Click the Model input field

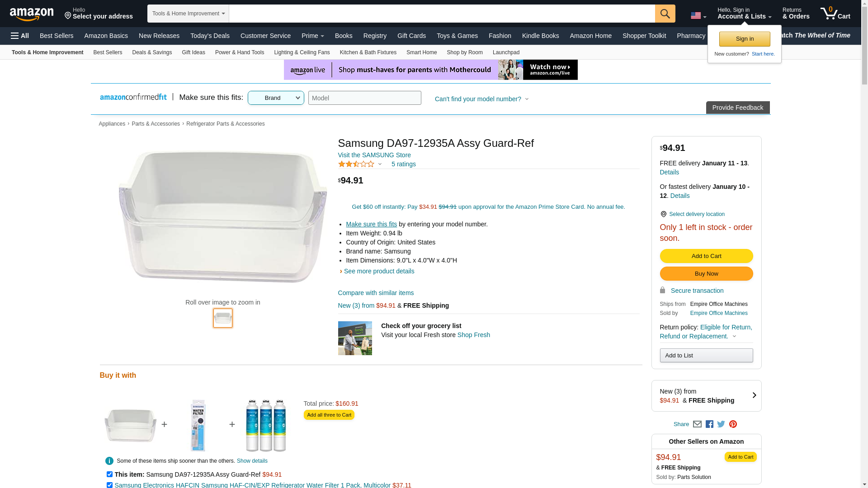click(x=364, y=98)
